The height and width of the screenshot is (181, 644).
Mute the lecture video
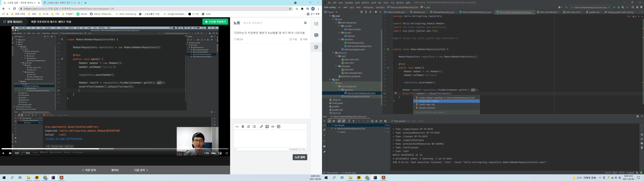(x=10, y=153)
